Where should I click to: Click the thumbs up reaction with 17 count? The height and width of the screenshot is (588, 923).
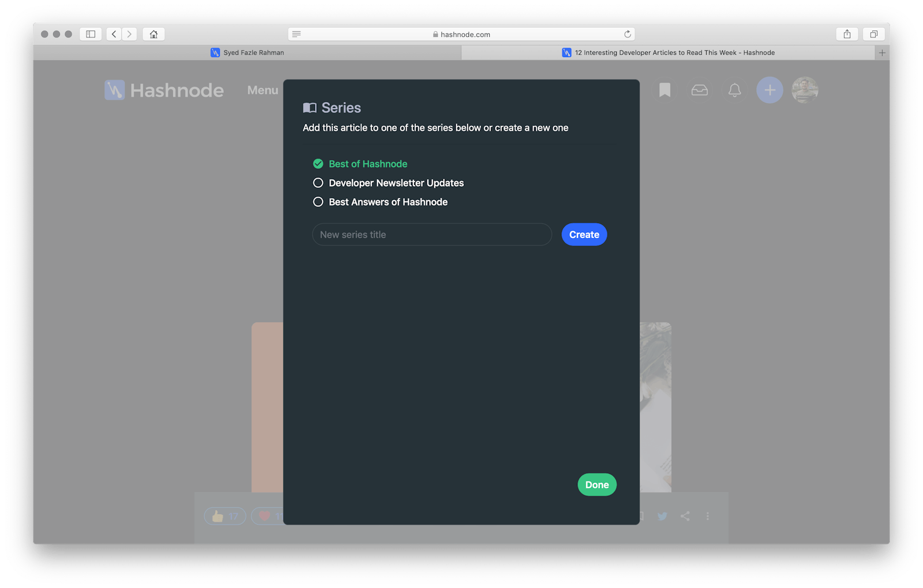point(225,516)
